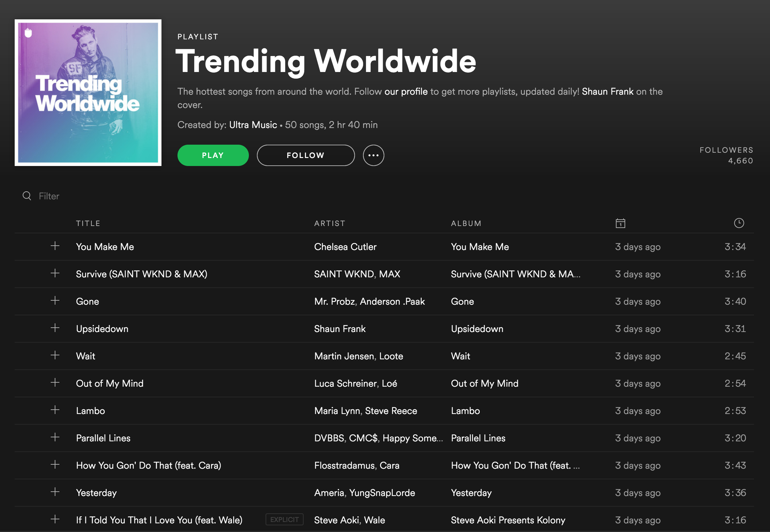Select the track title "Parallel Lines"

pyautogui.click(x=103, y=438)
